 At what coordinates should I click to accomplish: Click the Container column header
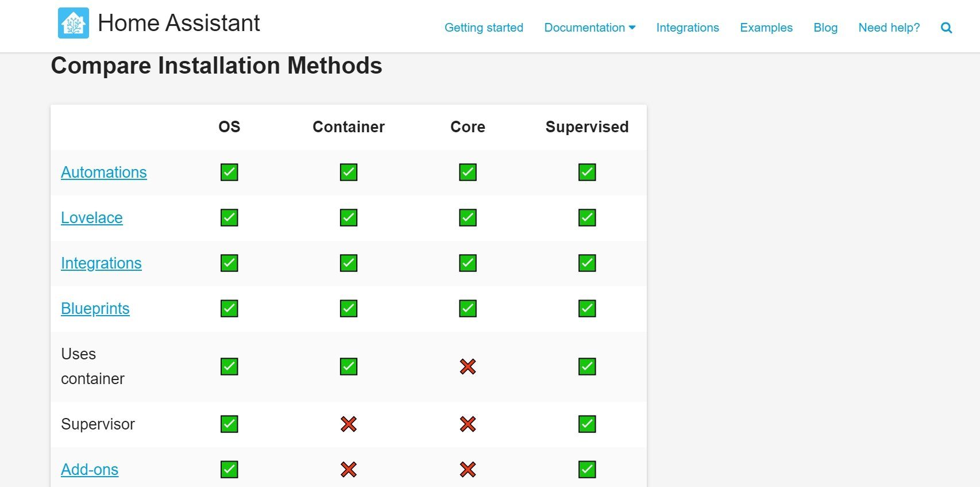pyautogui.click(x=349, y=126)
